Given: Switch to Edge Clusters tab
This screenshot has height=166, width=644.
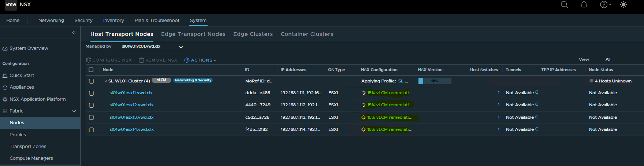Looking at the screenshot, I should click(253, 34).
